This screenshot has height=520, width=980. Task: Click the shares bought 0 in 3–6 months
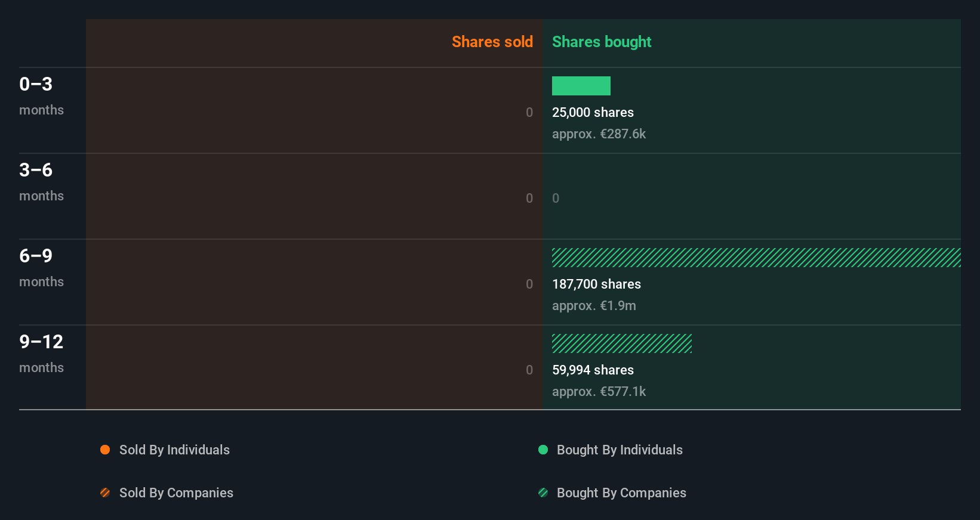pyautogui.click(x=556, y=198)
